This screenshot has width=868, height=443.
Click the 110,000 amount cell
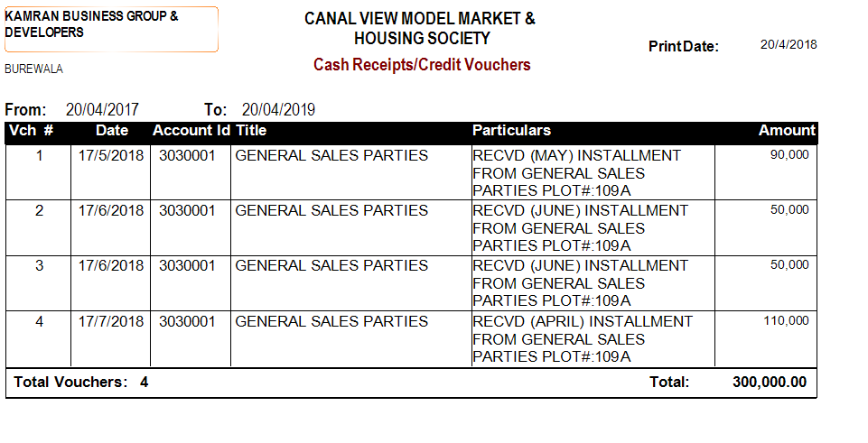tap(786, 320)
